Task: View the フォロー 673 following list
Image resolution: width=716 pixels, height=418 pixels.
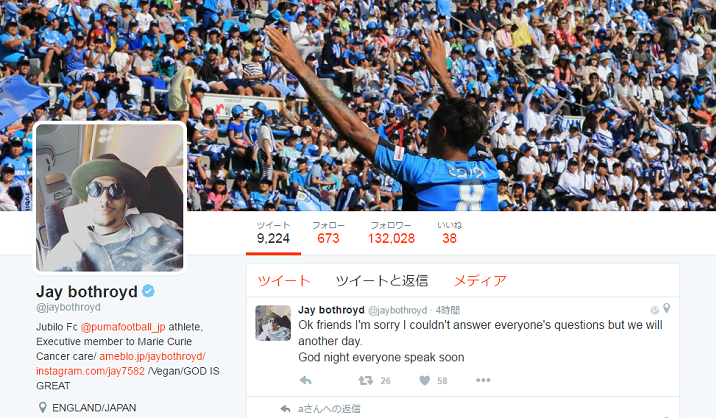Action: 328,232
